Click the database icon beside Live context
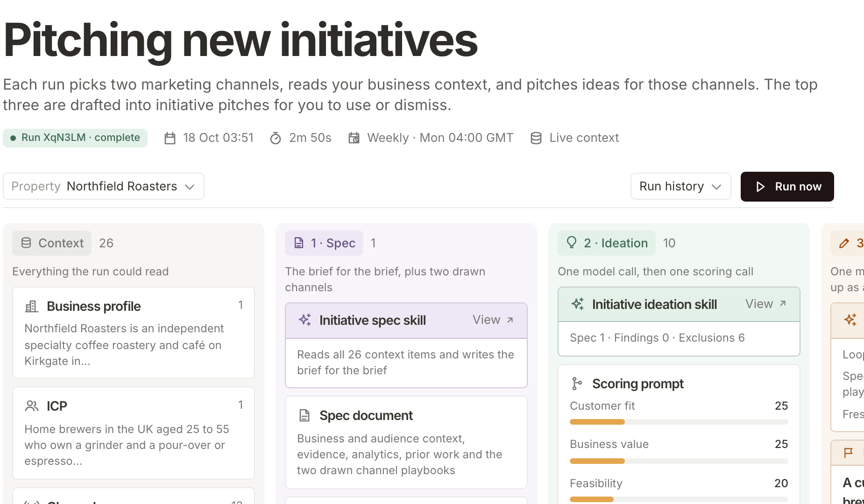 click(x=536, y=138)
